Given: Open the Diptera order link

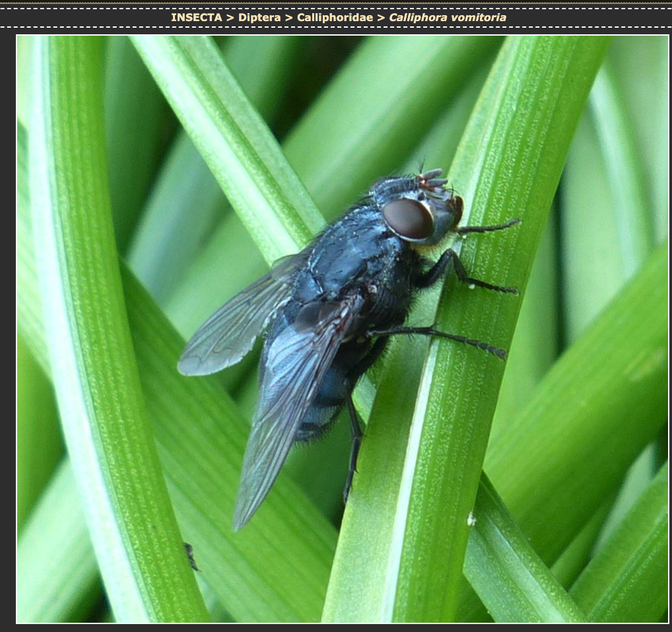Looking at the screenshot, I should click(259, 18).
